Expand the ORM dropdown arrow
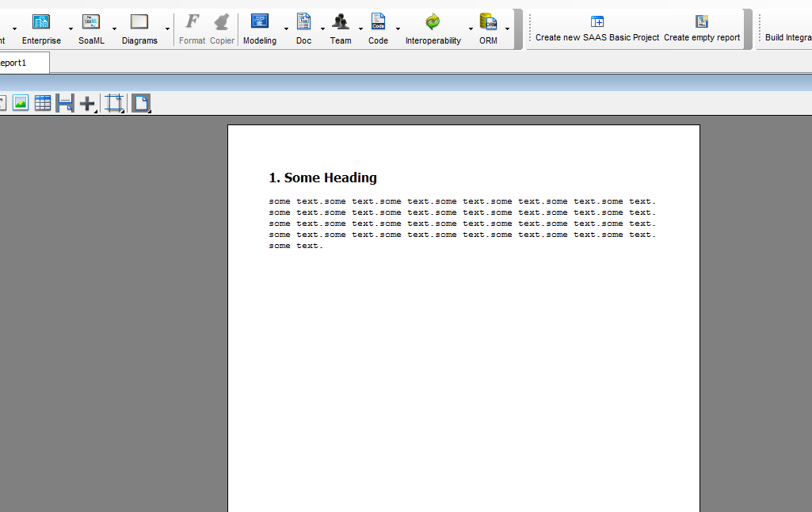Viewport: 812px width, 512px height. [508, 29]
